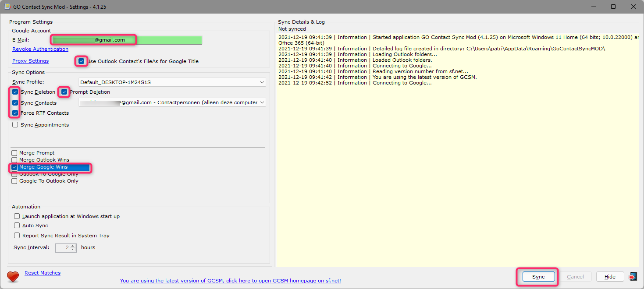Screen dimensions: 644x289
Task: Click the Sync button
Action: [538, 277]
